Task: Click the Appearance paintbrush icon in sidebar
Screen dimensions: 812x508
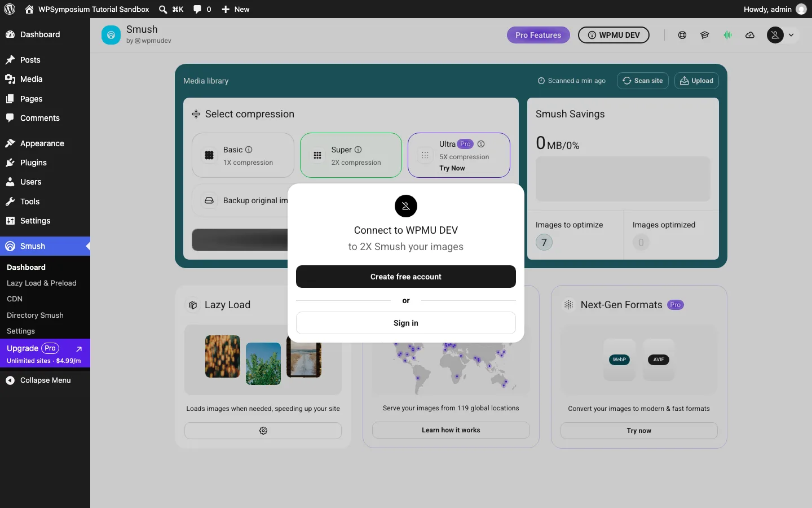Action: [10, 143]
